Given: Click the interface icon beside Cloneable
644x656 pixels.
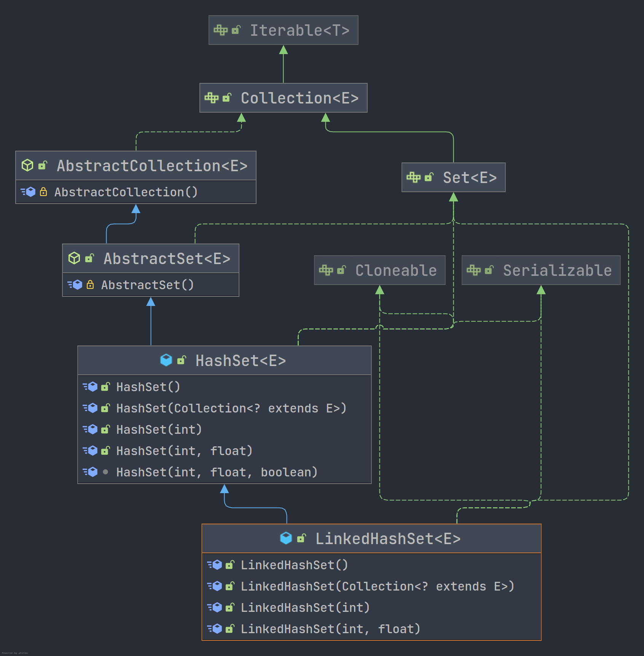Looking at the screenshot, I should click(326, 270).
